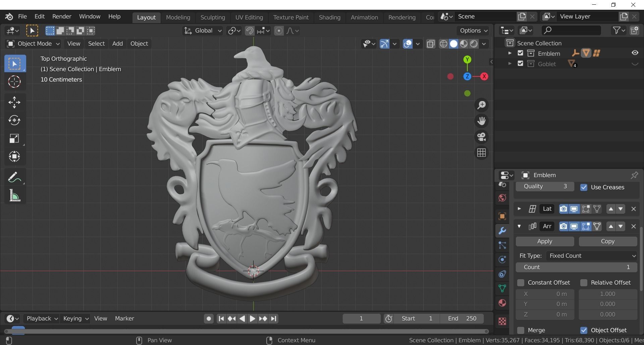Enable Constant Offset checkbox
The width and height of the screenshot is (644, 345).
521,283
